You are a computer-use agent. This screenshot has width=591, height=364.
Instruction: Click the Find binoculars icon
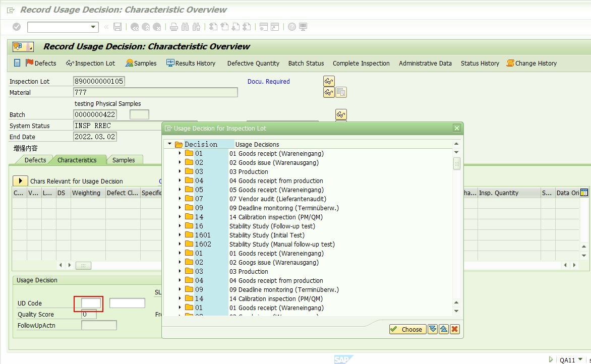click(185, 27)
